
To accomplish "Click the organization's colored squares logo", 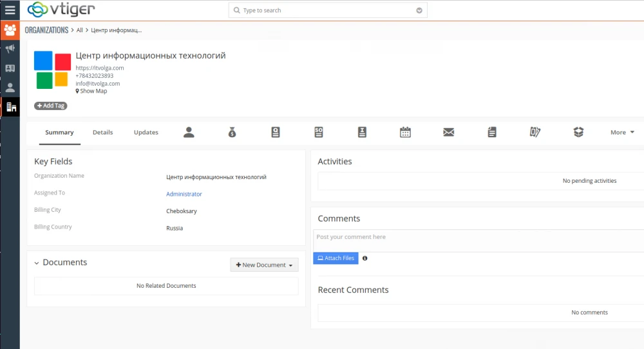I will click(x=52, y=70).
